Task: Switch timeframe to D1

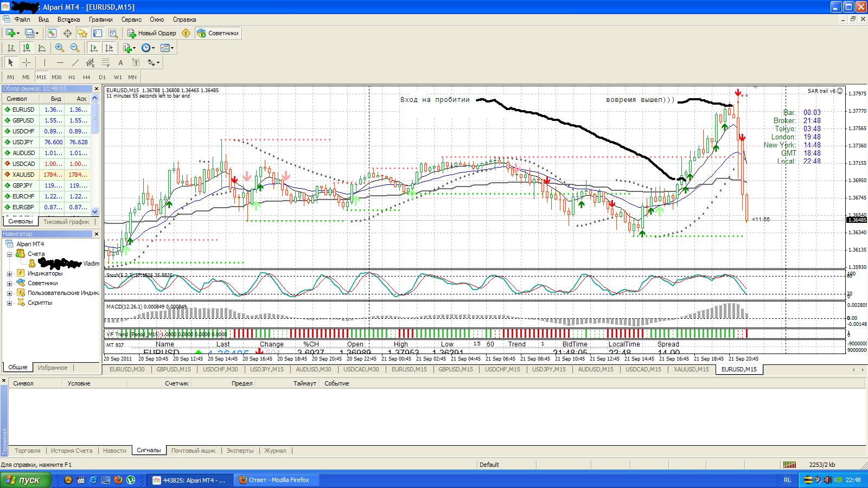Action: 102,77
